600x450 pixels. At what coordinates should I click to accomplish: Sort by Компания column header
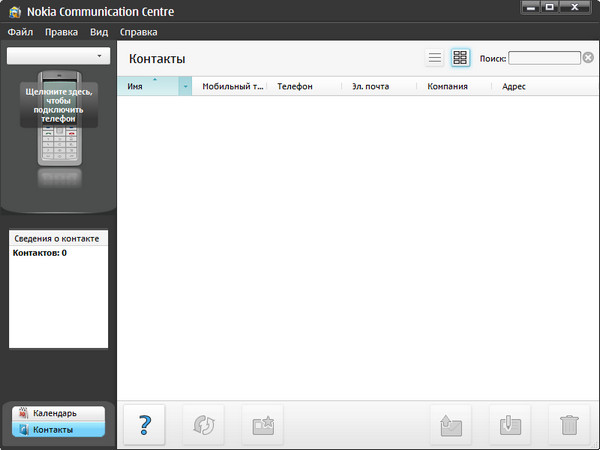pyautogui.click(x=447, y=87)
